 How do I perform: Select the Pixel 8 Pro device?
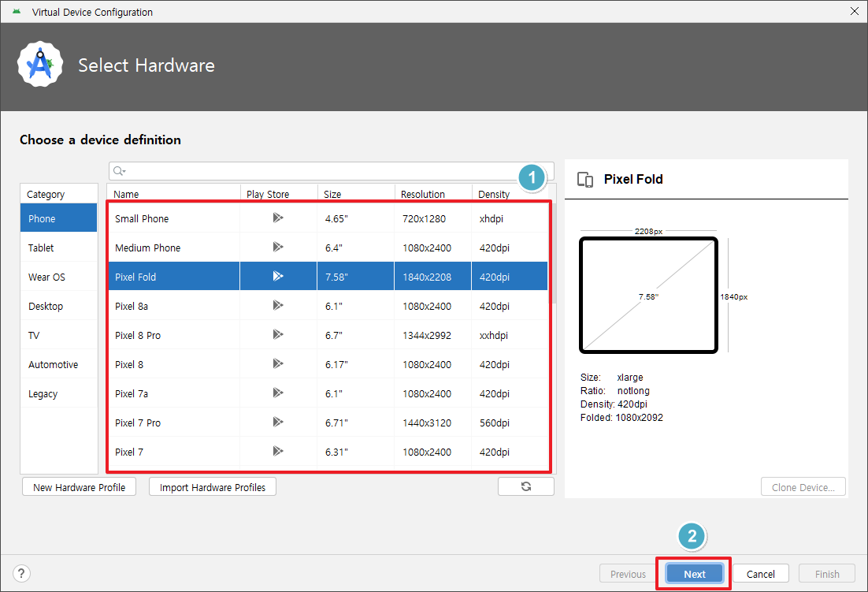[138, 336]
